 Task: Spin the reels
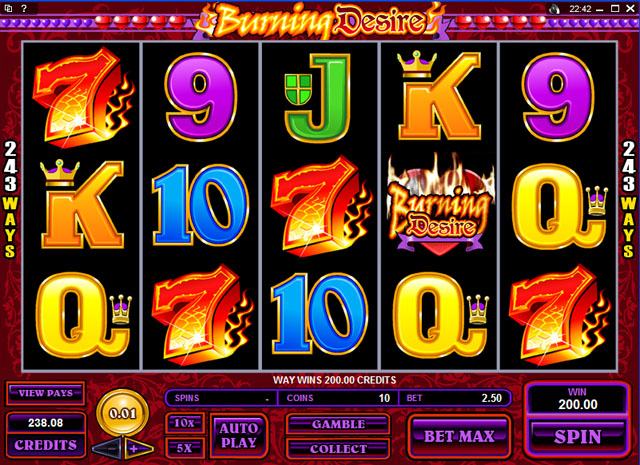point(577,436)
